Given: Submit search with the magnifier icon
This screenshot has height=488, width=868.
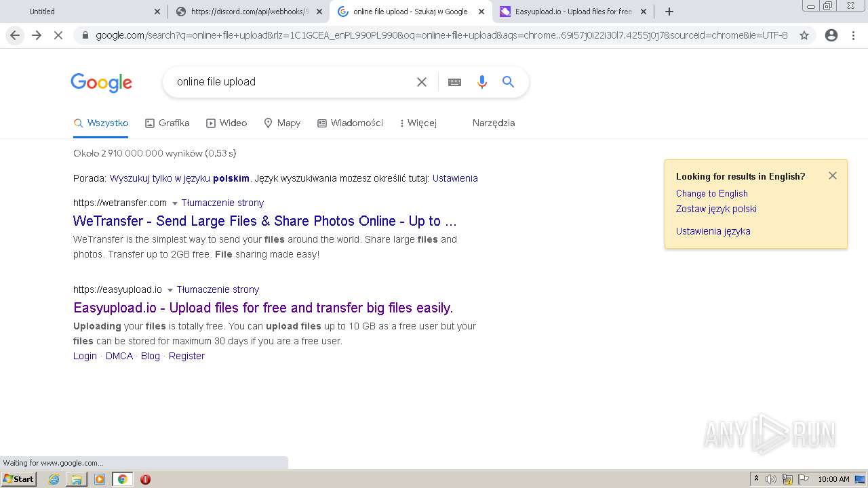Looking at the screenshot, I should 508,82.
